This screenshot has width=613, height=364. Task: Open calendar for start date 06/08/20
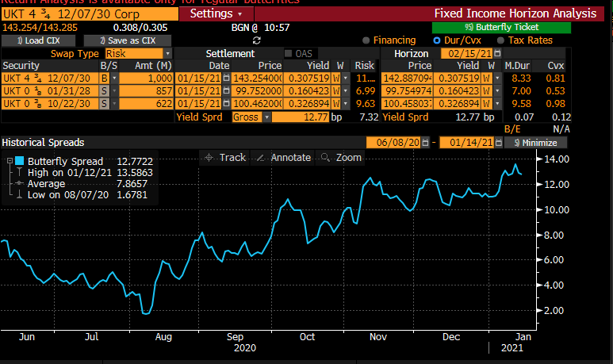(425, 143)
